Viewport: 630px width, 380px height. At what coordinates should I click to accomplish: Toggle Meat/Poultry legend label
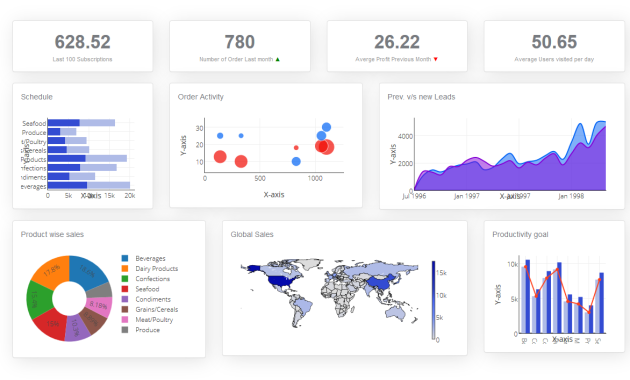pos(154,320)
